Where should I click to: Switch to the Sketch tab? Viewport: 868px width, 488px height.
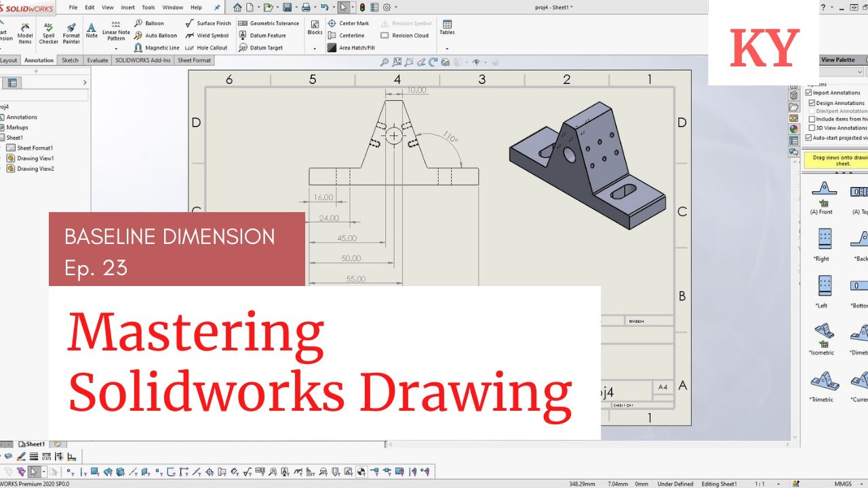coord(71,60)
